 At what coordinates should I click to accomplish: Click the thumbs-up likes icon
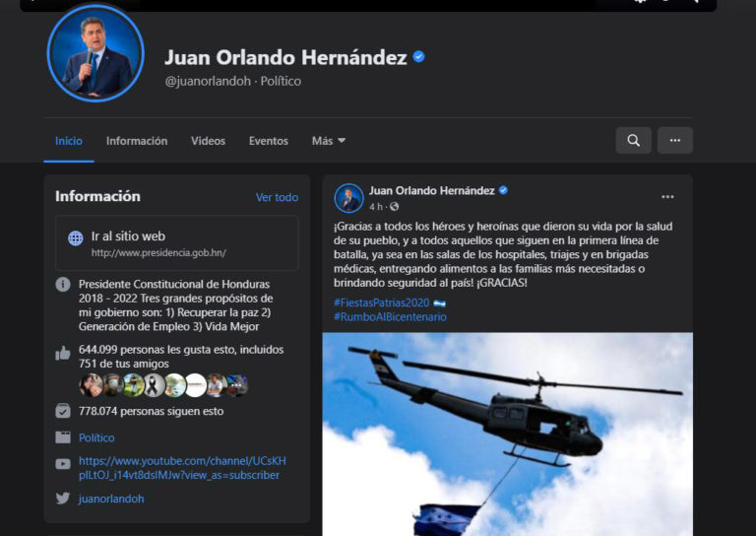(63, 354)
